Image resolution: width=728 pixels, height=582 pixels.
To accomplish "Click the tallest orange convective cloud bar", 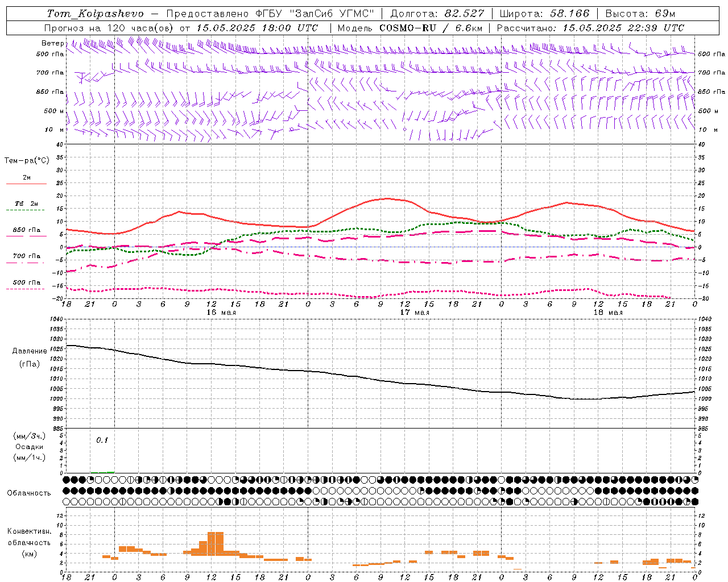I will (x=216, y=544).
